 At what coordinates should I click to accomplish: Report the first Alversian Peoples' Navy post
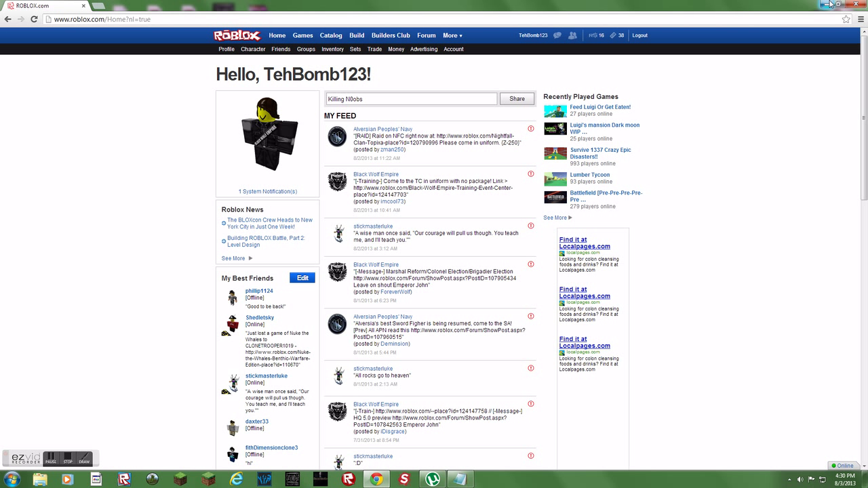tap(530, 129)
